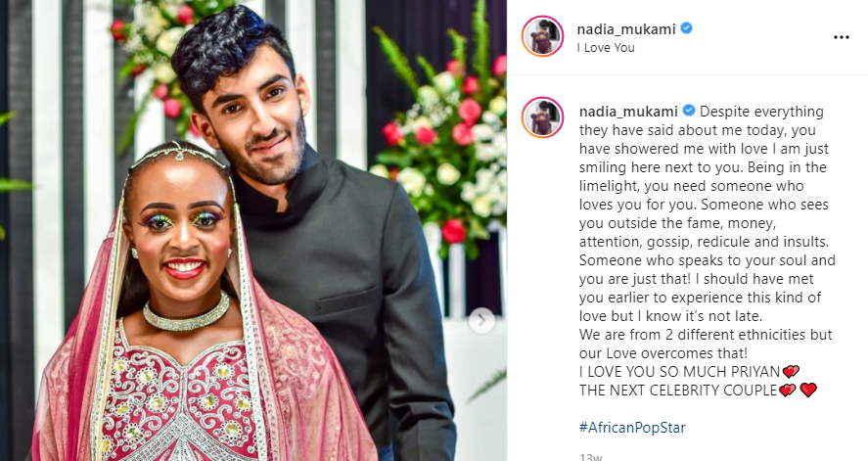The width and height of the screenshot is (868, 461).
Task: Click the avatar beside the caption text
Action: point(542,116)
